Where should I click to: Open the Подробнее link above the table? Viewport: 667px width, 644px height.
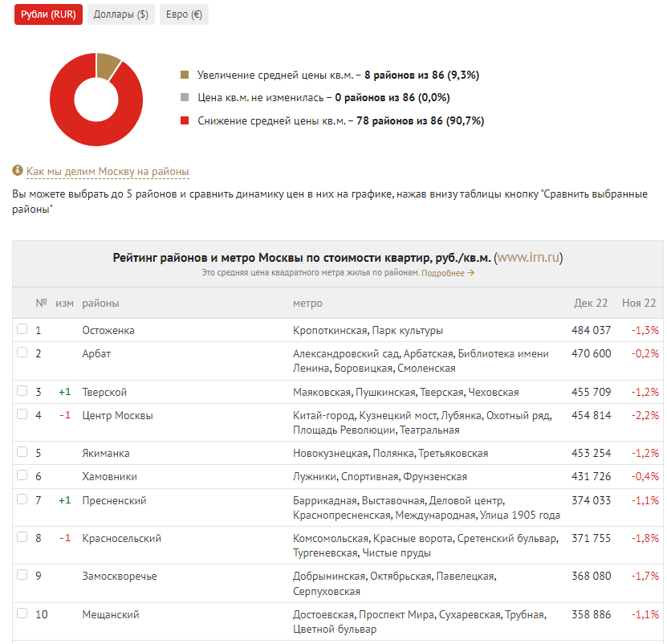441,271
